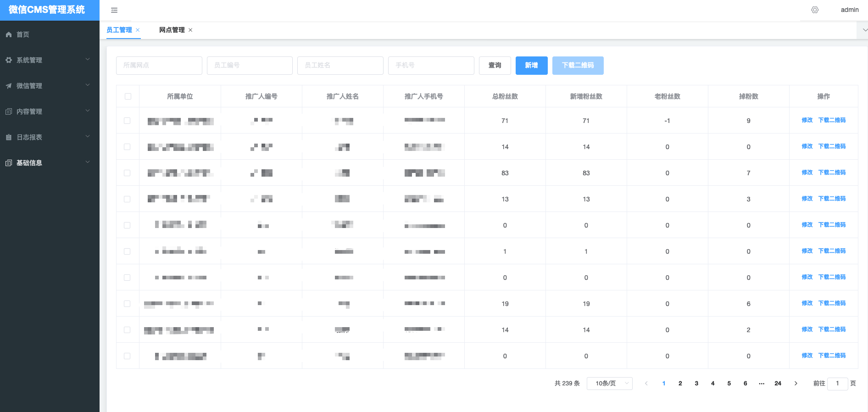Check the second row's checkbox

[127, 147]
